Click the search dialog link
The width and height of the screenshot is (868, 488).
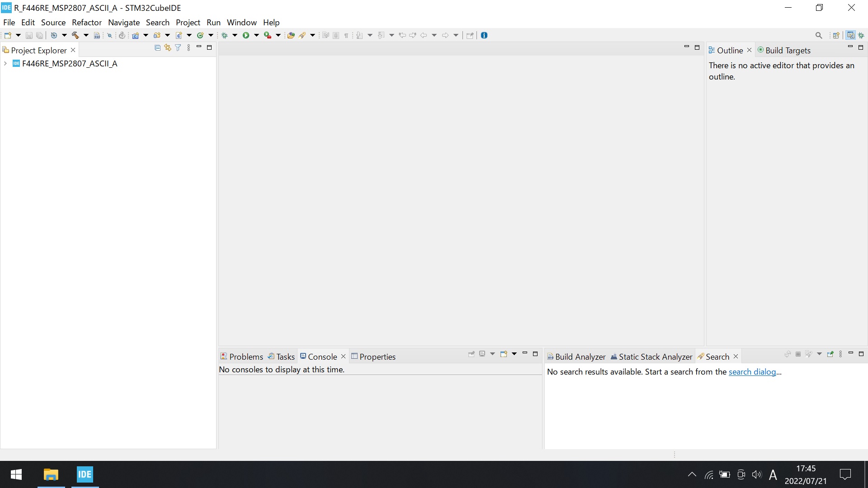coord(753,371)
